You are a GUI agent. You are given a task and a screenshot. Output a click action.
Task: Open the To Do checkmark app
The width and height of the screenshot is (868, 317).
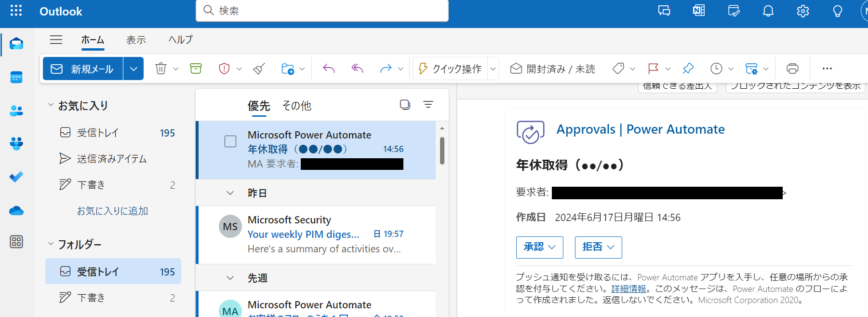click(x=16, y=177)
